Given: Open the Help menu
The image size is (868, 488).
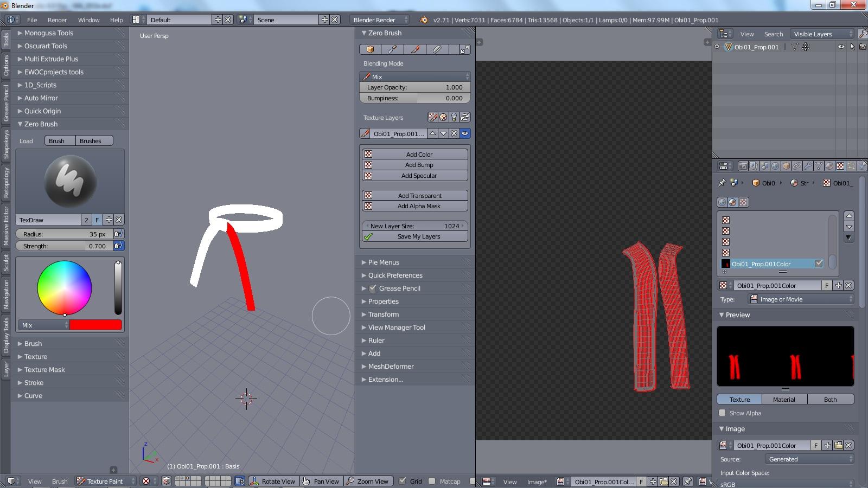Looking at the screenshot, I should [x=116, y=20].
